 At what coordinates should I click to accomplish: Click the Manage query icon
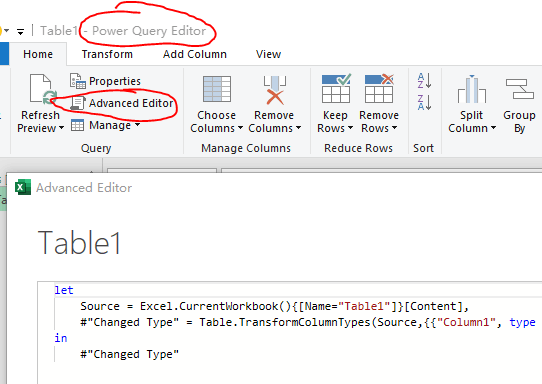tap(77, 125)
